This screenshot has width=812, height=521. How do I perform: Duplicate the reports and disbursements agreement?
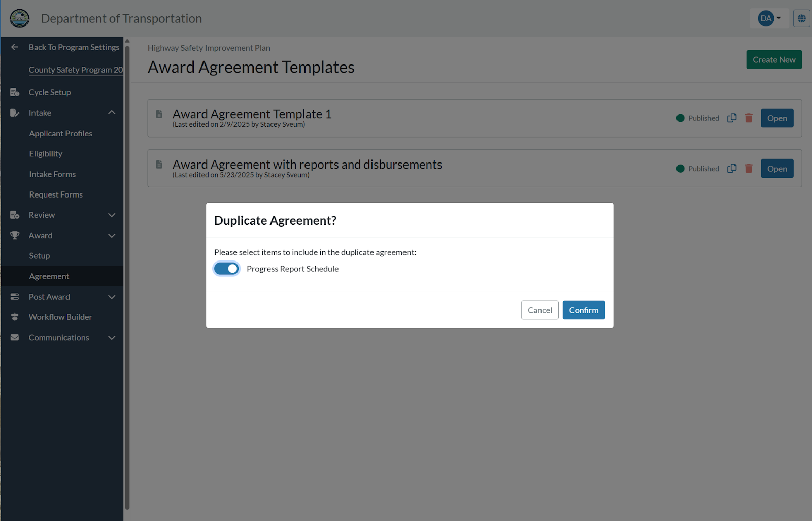[x=732, y=168]
